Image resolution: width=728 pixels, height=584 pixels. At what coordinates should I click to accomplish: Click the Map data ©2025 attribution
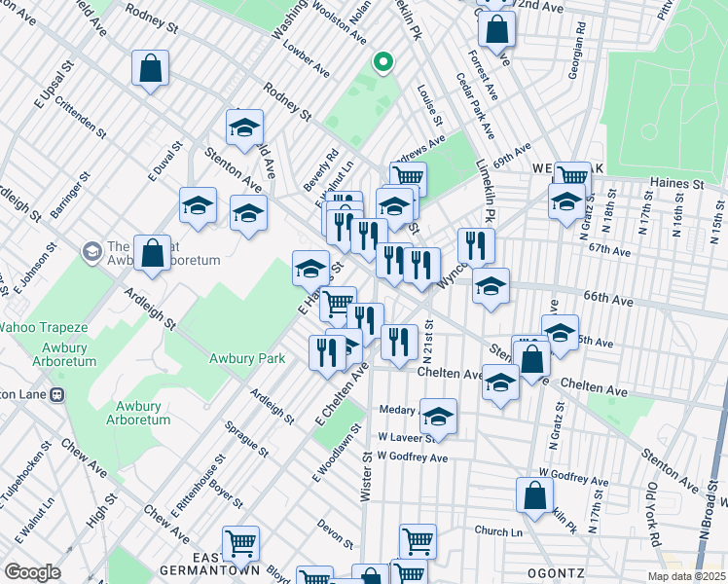(687, 577)
